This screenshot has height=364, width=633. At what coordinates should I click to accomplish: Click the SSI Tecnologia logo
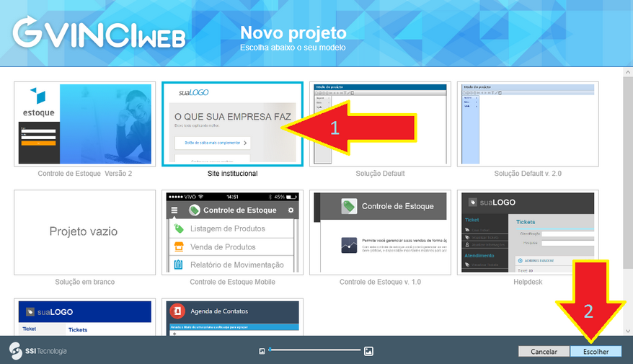point(38,351)
